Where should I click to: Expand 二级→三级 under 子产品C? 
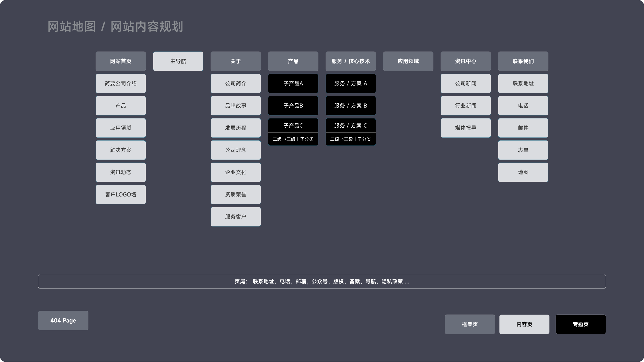pos(293,139)
